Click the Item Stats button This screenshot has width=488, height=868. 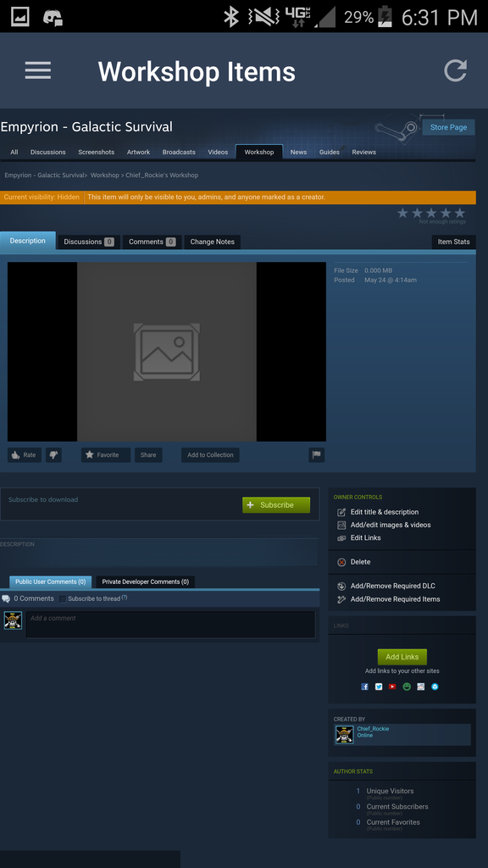[x=454, y=242]
